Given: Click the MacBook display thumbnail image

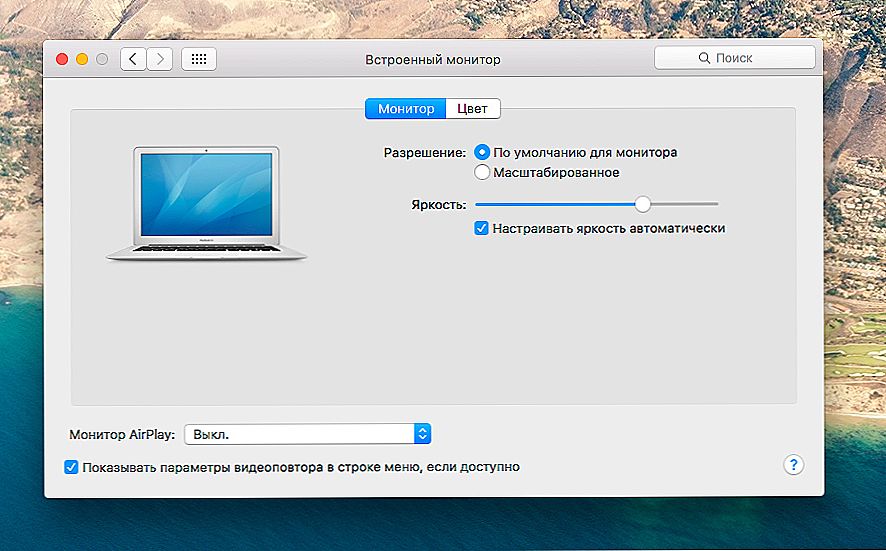Looking at the screenshot, I should [206, 203].
